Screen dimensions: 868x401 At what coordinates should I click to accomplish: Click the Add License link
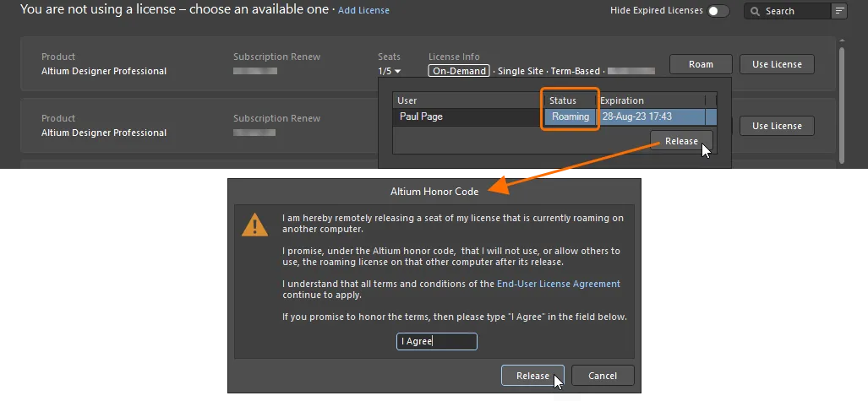pyautogui.click(x=363, y=10)
